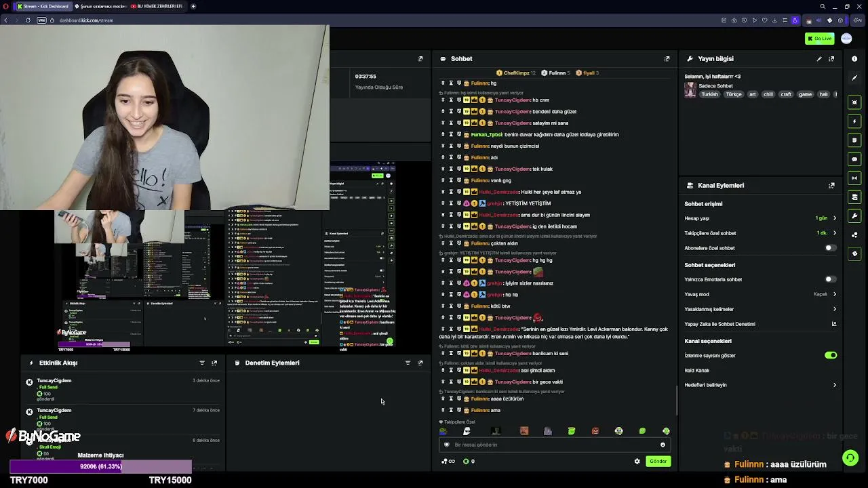Viewport: 868px width, 488px height.
Task: Reload the browser page
Action: point(28,20)
